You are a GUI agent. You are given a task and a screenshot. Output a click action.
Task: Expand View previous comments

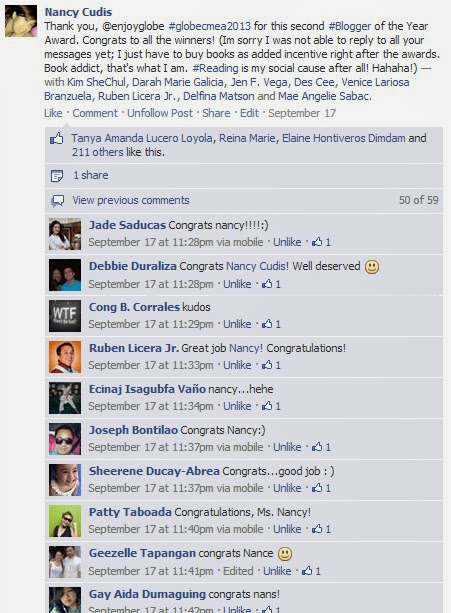click(x=131, y=200)
